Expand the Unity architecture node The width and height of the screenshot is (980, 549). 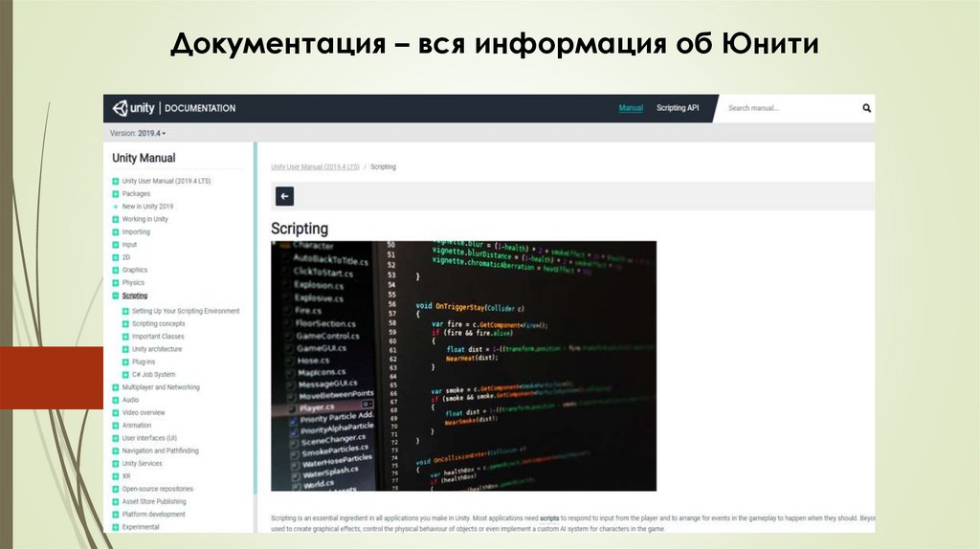tap(125, 349)
